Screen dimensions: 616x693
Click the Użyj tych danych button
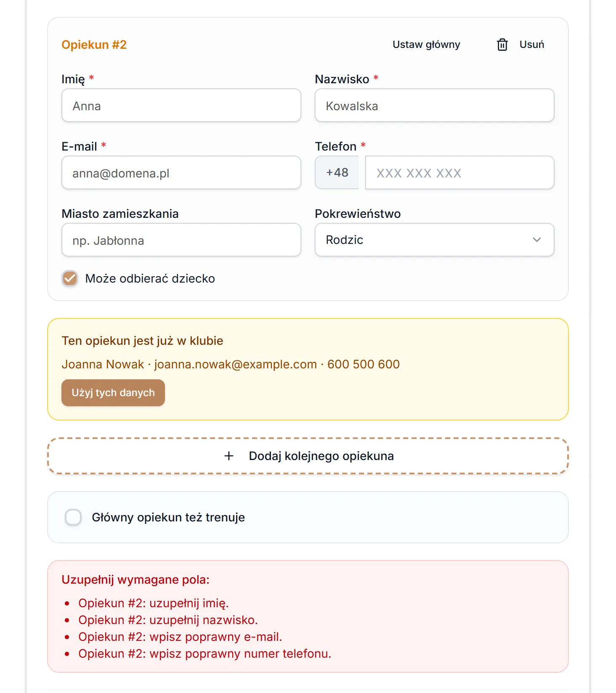tap(113, 393)
